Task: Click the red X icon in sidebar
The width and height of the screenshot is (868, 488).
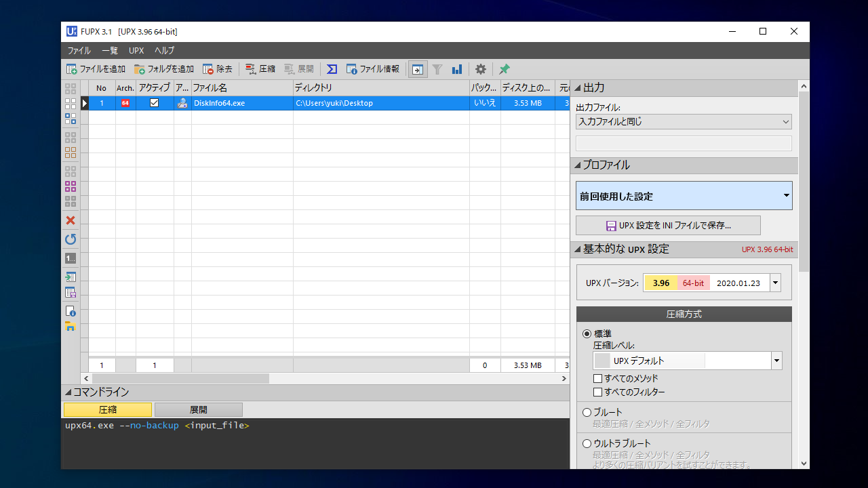Action: (x=71, y=220)
